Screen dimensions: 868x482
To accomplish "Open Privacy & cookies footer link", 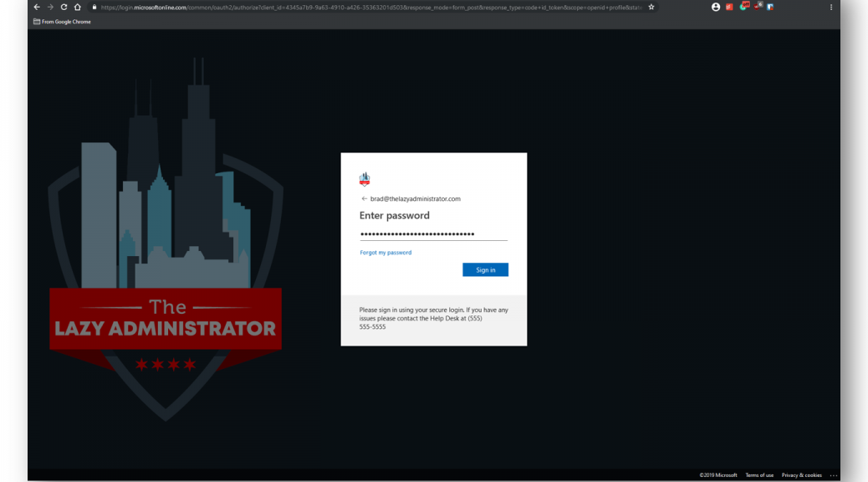I will [801, 475].
